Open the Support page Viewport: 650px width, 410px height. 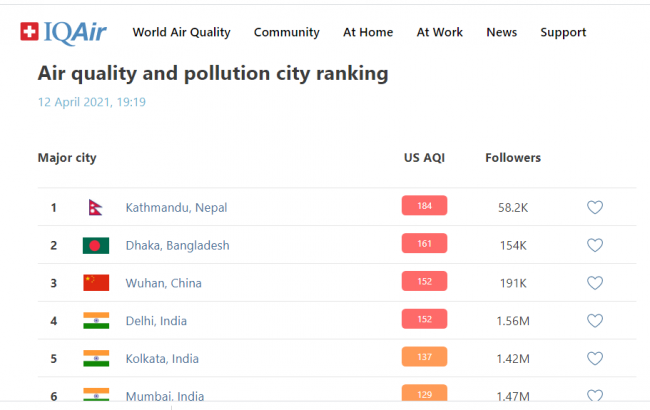(563, 32)
